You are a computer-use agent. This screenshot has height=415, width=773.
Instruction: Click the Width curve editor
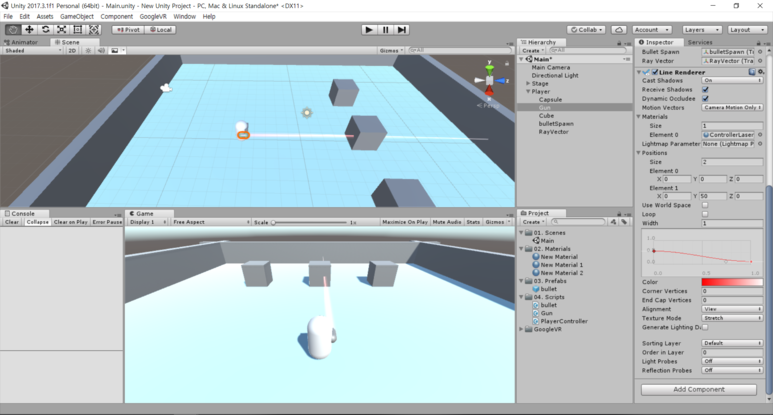coord(703,252)
